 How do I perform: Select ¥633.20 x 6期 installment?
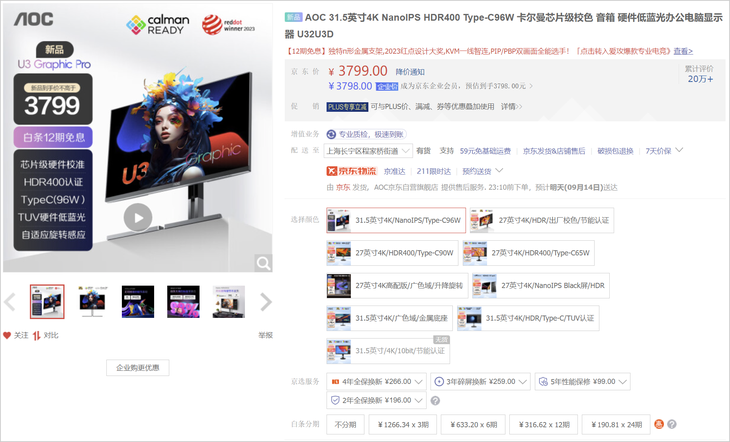point(473,424)
